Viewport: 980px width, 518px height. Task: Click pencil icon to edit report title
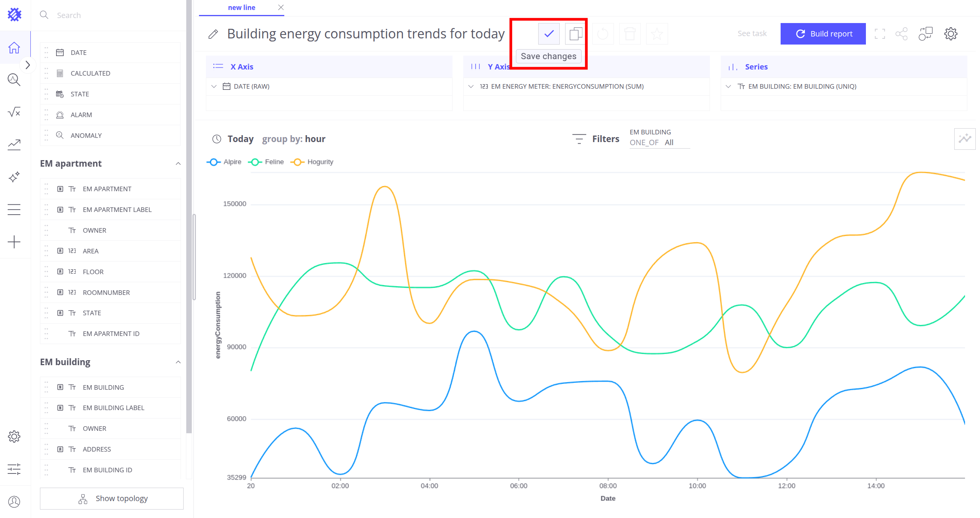coord(213,34)
